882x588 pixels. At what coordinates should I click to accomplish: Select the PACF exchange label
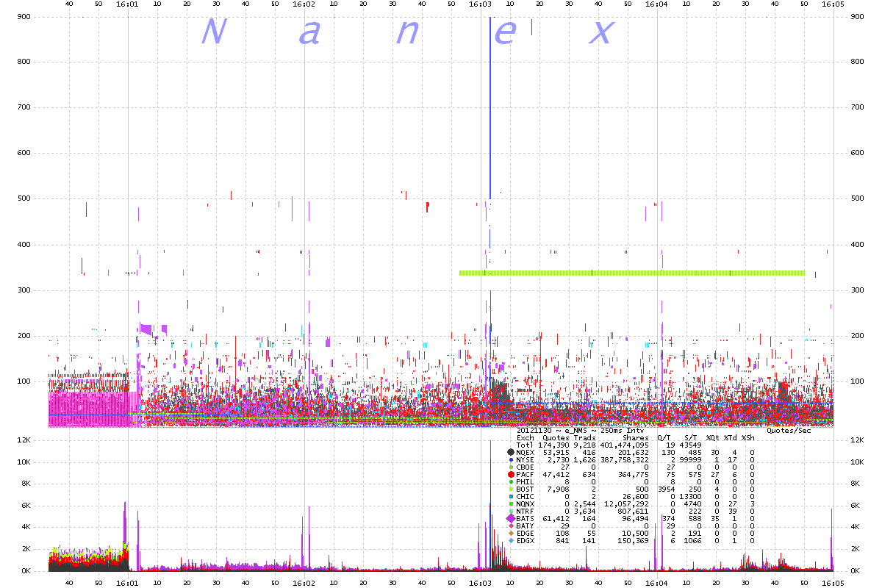click(x=526, y=475)
